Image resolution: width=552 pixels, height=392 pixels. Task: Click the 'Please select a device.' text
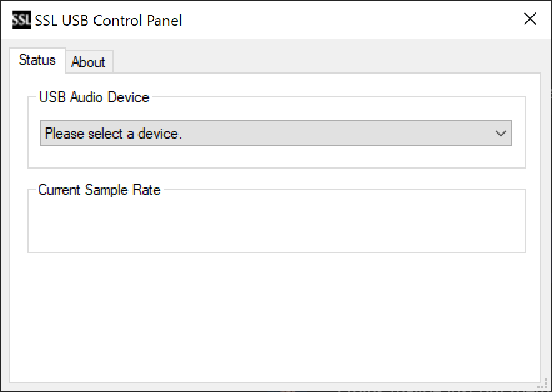(x=114, y=134)
